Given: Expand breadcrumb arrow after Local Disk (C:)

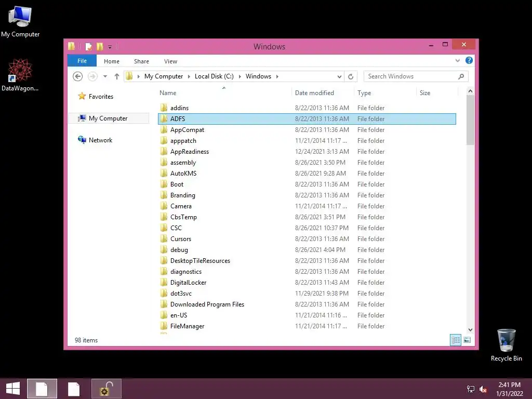Looking at the screenshot, I should pyautogui.click(x=240, y=77).
